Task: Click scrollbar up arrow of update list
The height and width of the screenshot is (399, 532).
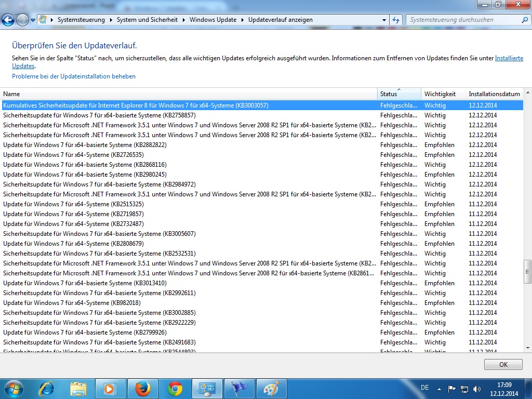Action: tap(527, 92)
